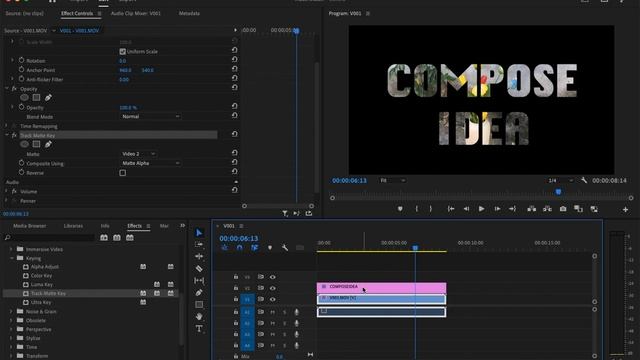
Task: Create ellipse mask under Track Matte Key
Action: (24, 144)
